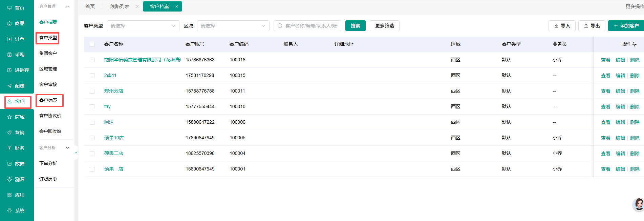
Task: Open the customer service avatar chat
Action: pyautogui.click(x=639, y=204)
